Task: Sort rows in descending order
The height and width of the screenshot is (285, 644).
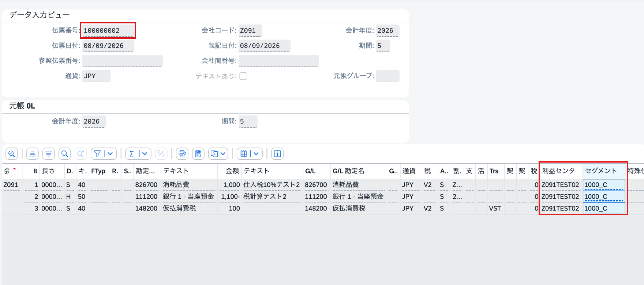Action: (48, 154)
